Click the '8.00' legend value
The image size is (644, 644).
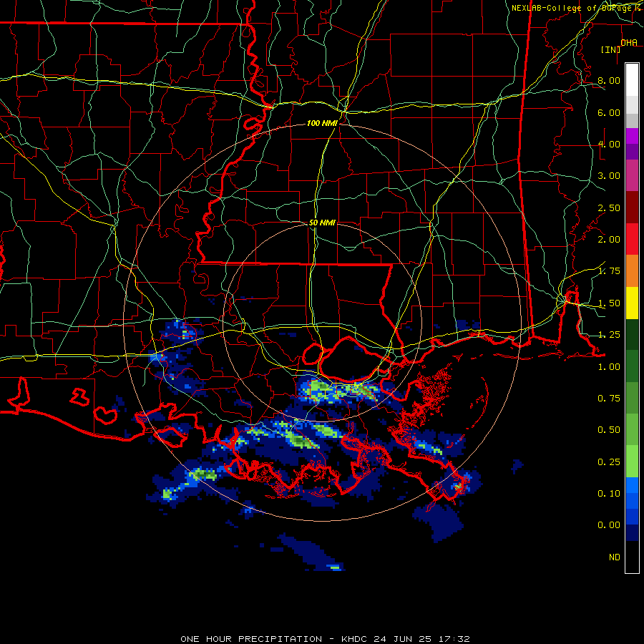609,80
